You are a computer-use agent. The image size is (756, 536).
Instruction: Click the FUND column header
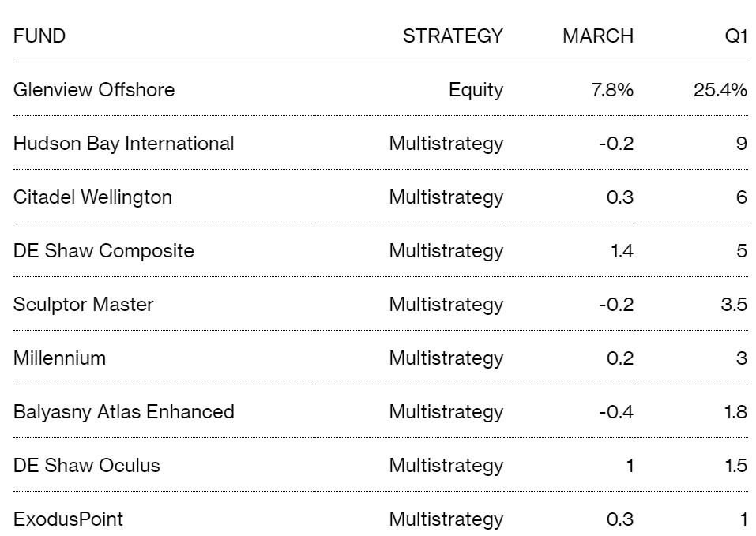point(39,36)
